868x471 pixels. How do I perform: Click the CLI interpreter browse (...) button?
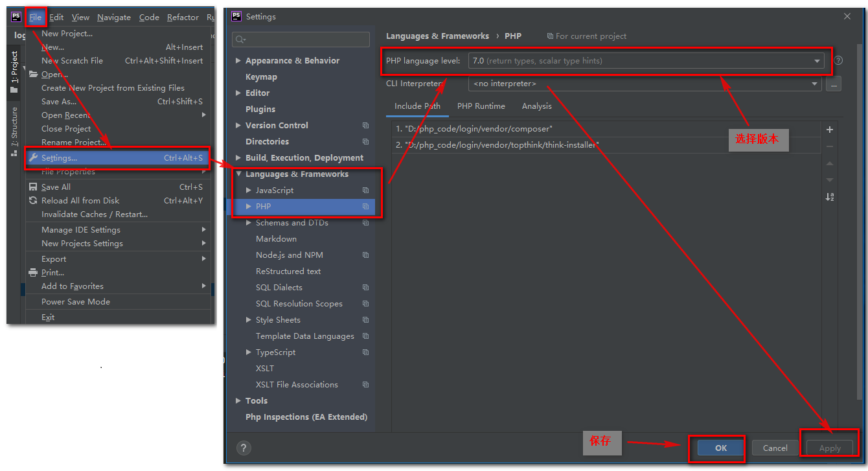[834, 84]
